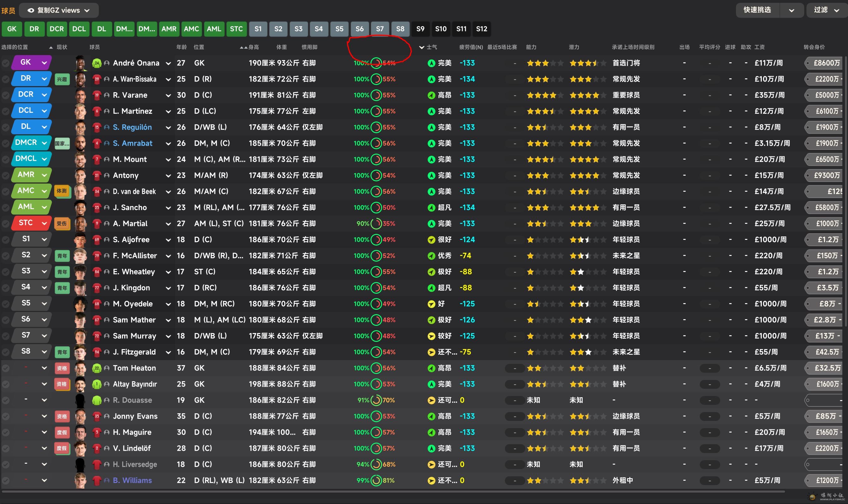The image size is (848, 504).
Task: Click B. Williams' condition ring icon
Action: pyautogui.click(x=376, y=481)
